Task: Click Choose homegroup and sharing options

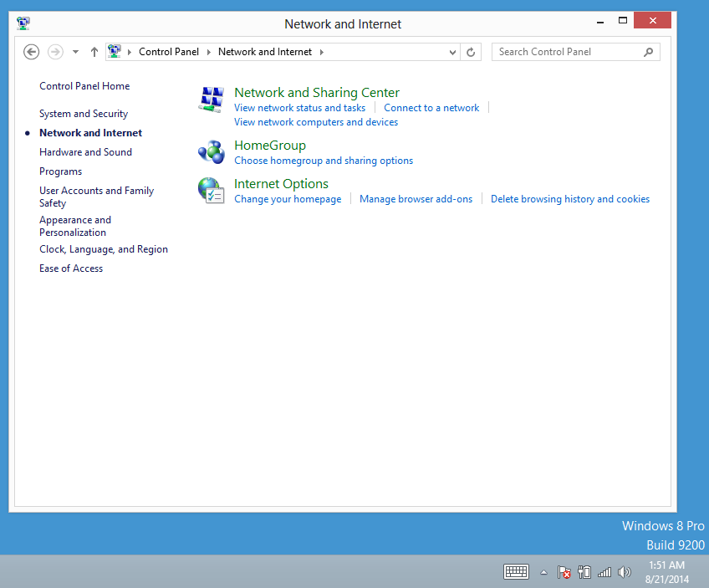Action: pyautogui.click(x=324, y=161)
